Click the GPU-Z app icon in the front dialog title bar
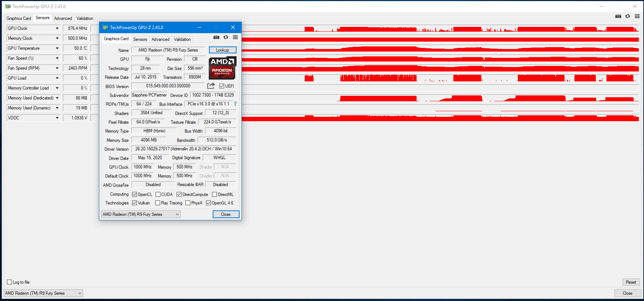 pyautogui.click(x=105, y=27)
